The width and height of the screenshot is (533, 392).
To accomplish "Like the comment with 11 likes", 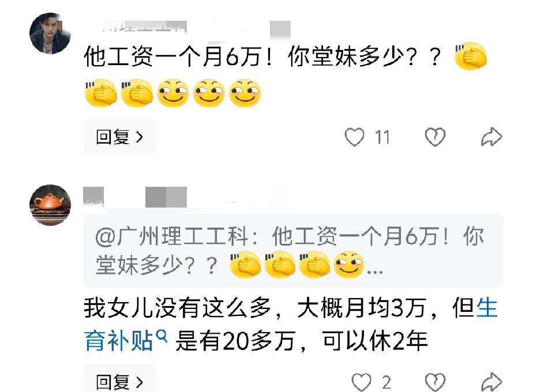I will click(355, 137).
